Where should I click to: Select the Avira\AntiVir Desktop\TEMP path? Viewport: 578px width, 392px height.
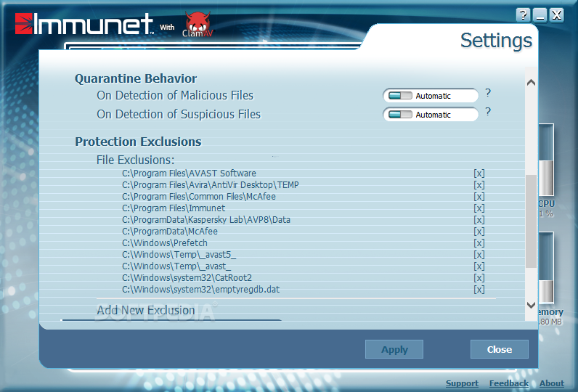(x=211, y=185)
